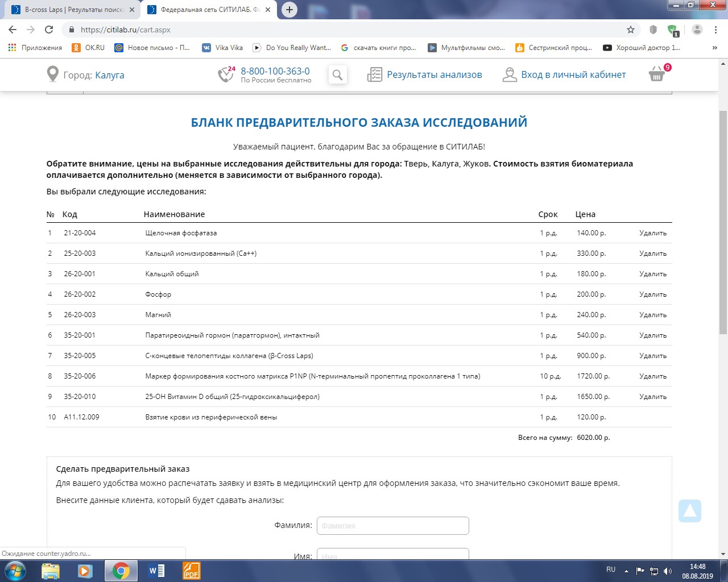This screenshot has height=582, width=728.
Task: Change city by clicking Калуга
Action: [x=110, y=75]
